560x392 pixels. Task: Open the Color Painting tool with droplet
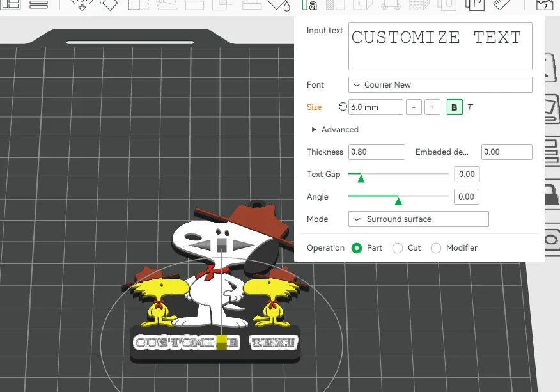click(x=279, y=4)
